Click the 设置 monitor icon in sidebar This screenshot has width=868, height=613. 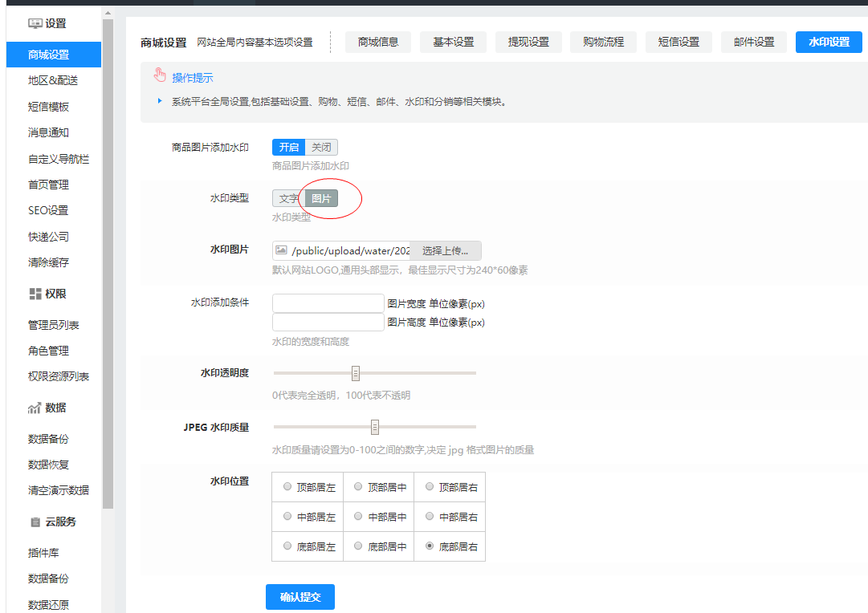click(x=35, y=23)
